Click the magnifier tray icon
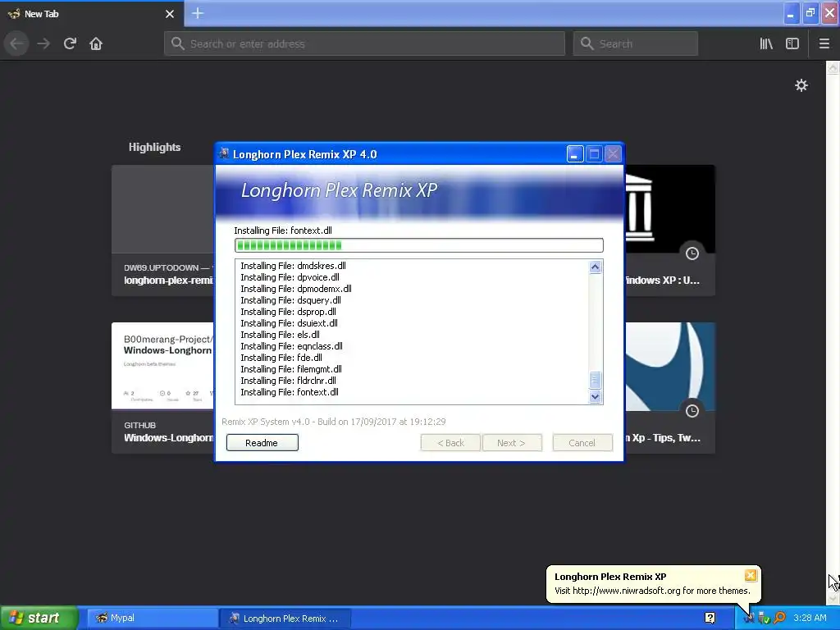This screenshot has height=630, width=840. click(779, 619)
